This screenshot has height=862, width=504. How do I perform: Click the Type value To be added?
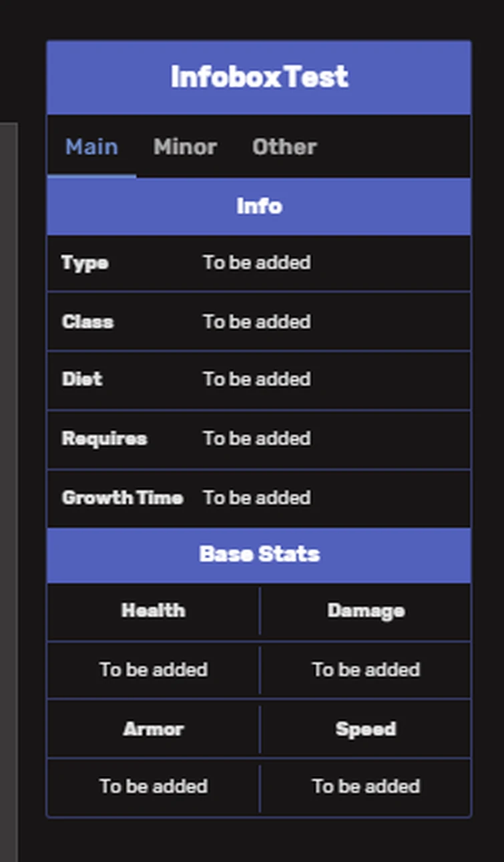coord(258,263)
